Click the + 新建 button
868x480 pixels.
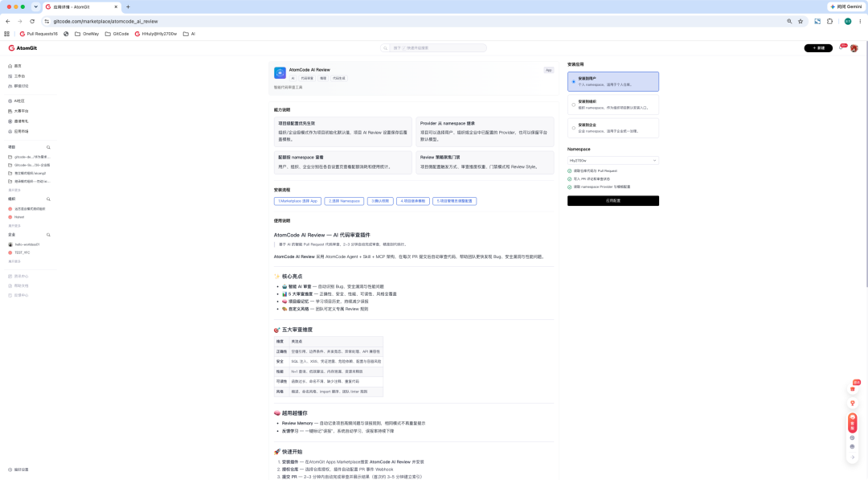tap(818, 48)
